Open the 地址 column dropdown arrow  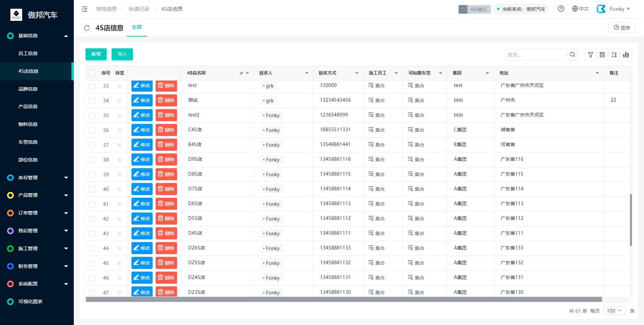[597, 73]
